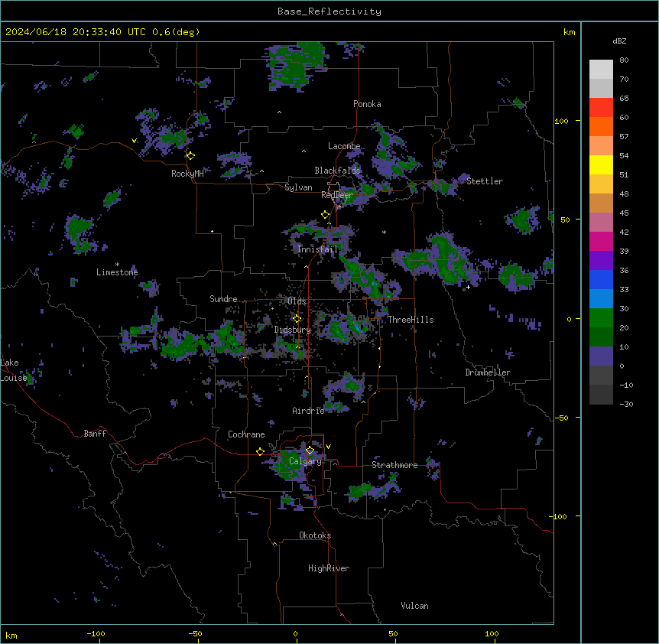
Task: Select the Cochrane label
Action: click(x=246, y=434)
